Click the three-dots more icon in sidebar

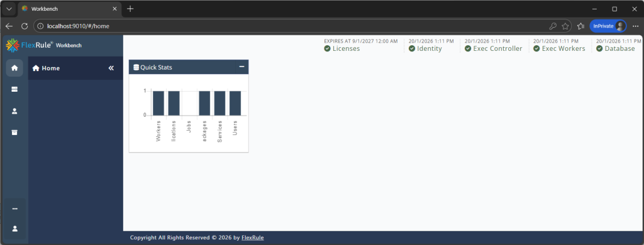point(15,209)
